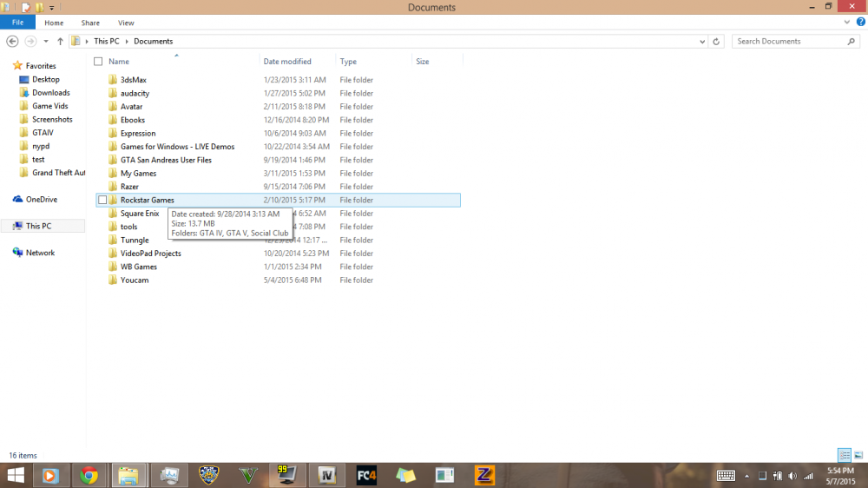
Task: Open the GTA IV taskbar icon
Action: (326, 475)
